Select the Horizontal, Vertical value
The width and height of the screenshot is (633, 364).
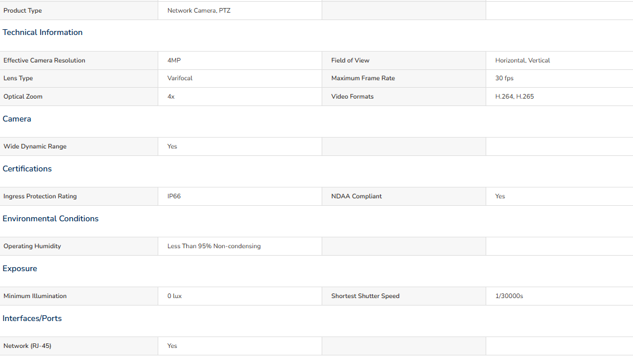tap(522, 61)
